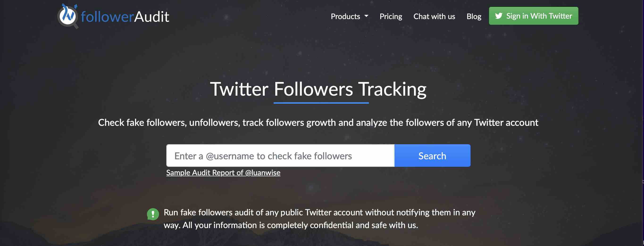
Task: Open the Sample Audit Report of @luanwise
Action: click(223, 172)
